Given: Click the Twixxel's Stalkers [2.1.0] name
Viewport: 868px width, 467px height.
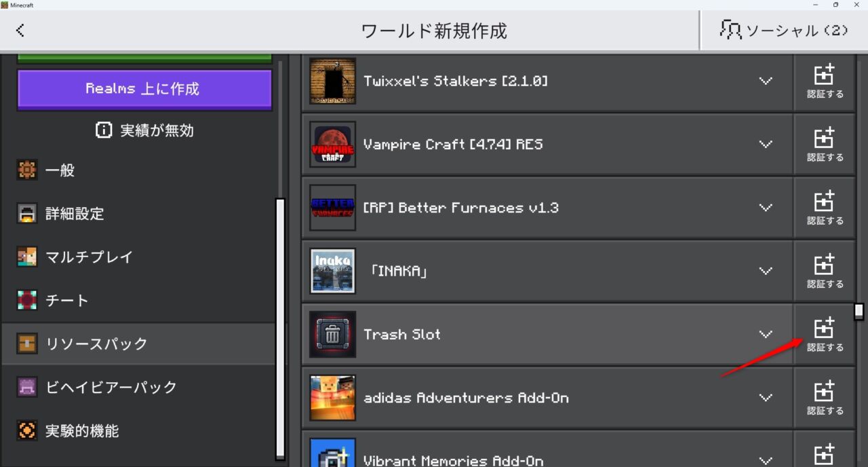Looking at the screenshot, I should click(x=456, y=81).
